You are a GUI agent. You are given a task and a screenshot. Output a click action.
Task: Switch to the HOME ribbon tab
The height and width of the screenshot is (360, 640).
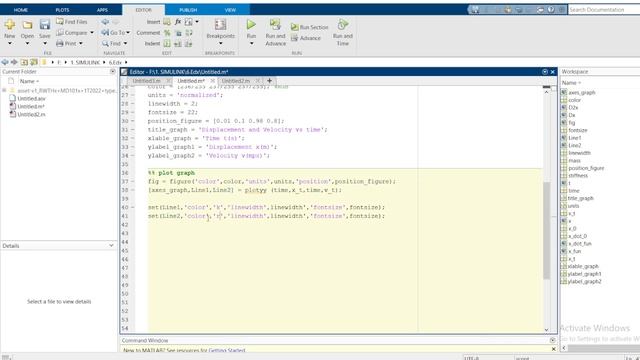[x=21, y=10]
